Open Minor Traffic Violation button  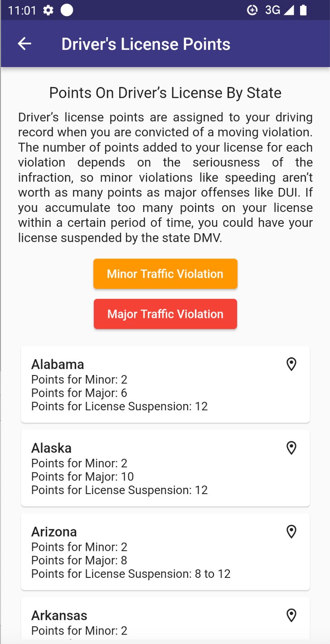pos(165,274)
